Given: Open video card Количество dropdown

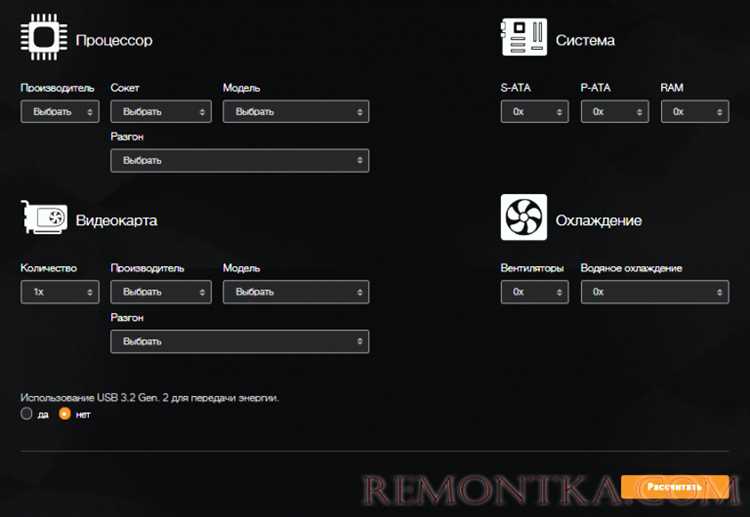Looking at the screenshot, I should coord(60,292).
